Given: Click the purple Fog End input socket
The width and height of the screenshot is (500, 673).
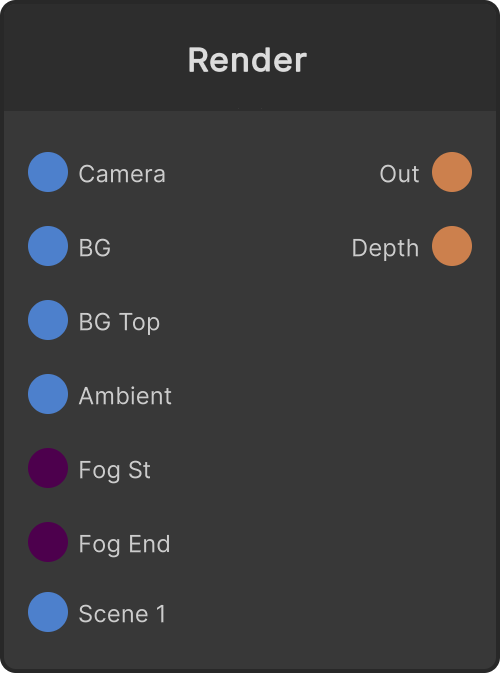Looking at the screenshot, I should [x=48, y=542].
